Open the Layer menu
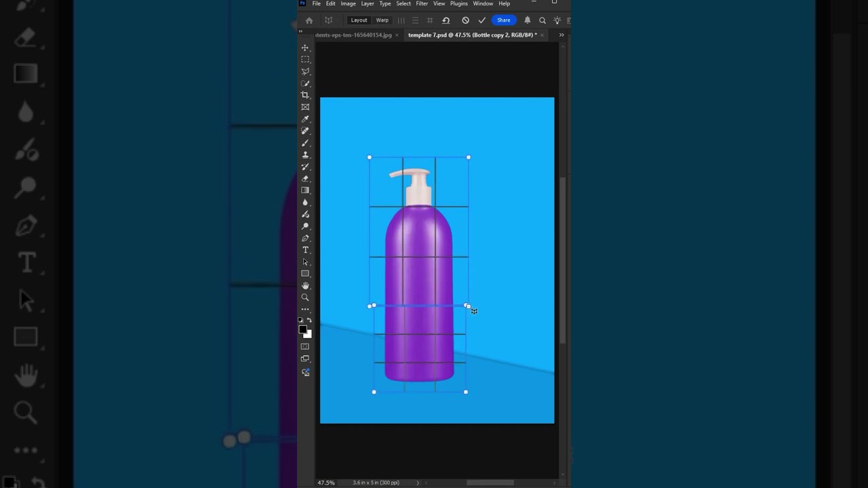The height and width of the screenshot is (488, 868). [x=368, y=4]
